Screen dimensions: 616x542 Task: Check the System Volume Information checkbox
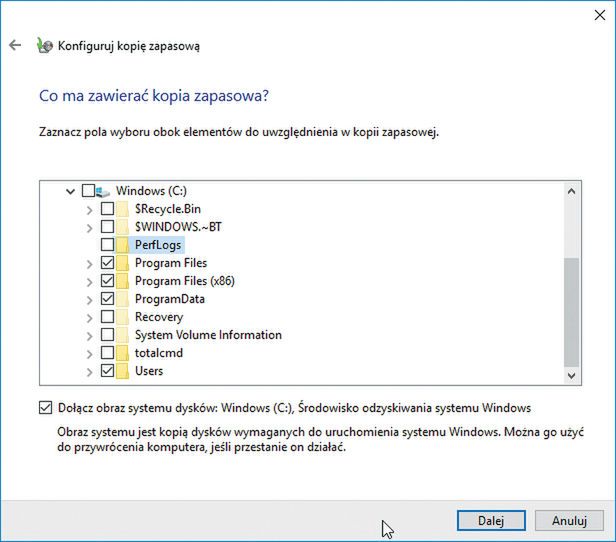[107, 335]
